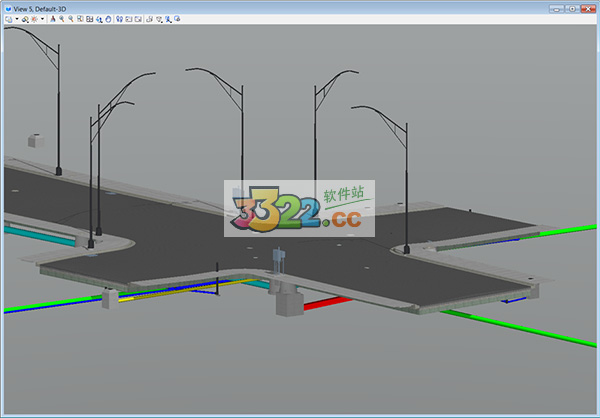Click the Adjust View Brightness sun icon
The height and width of the screenshot is (418, 600).
tap(33, 19)
